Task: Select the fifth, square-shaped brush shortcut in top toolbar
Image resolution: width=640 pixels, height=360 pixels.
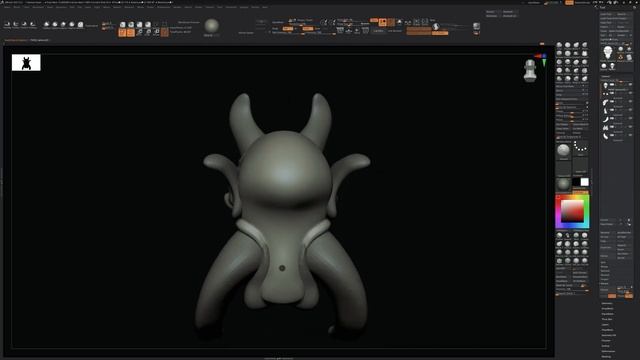Action: tap(80, 25)
